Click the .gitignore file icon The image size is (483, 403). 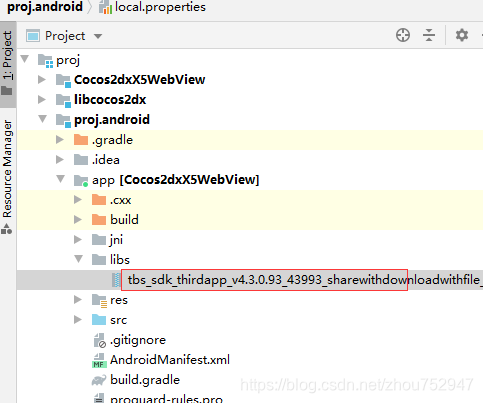(x=99, y=340)
